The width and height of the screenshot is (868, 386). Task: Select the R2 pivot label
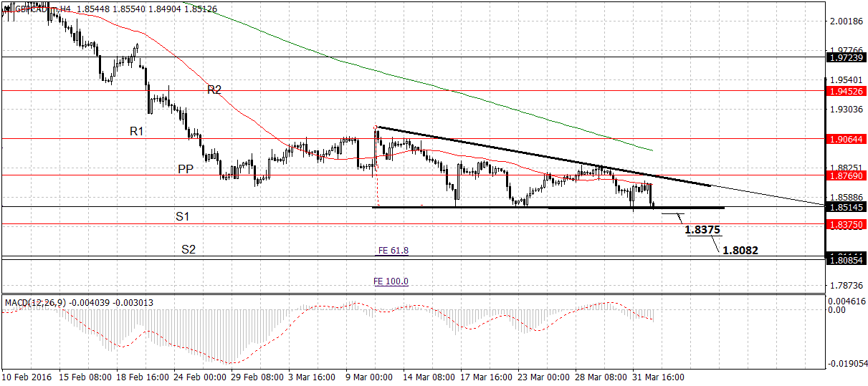click(x=214, y=90)
